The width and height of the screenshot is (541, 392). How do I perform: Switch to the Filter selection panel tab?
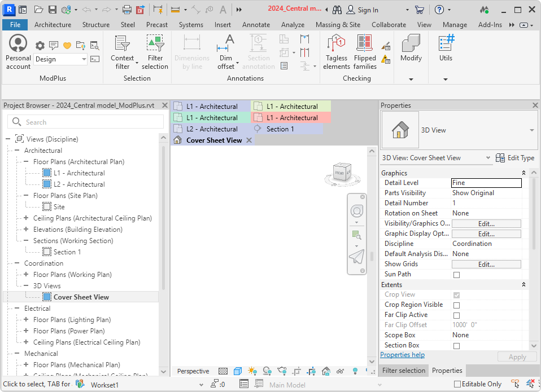[404, 371]
